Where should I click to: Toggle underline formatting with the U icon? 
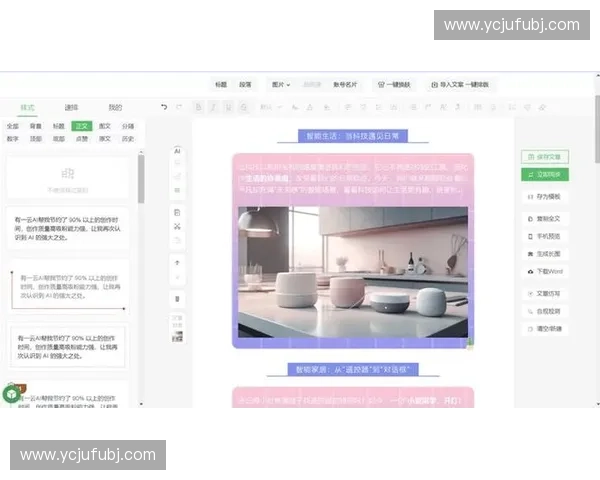tap(228, 107)
